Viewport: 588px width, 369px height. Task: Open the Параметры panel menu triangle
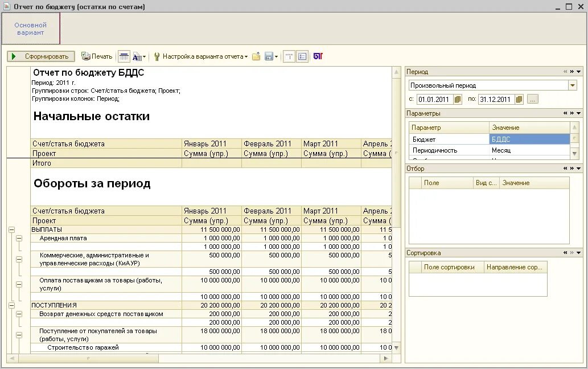(x=579, y=113)
